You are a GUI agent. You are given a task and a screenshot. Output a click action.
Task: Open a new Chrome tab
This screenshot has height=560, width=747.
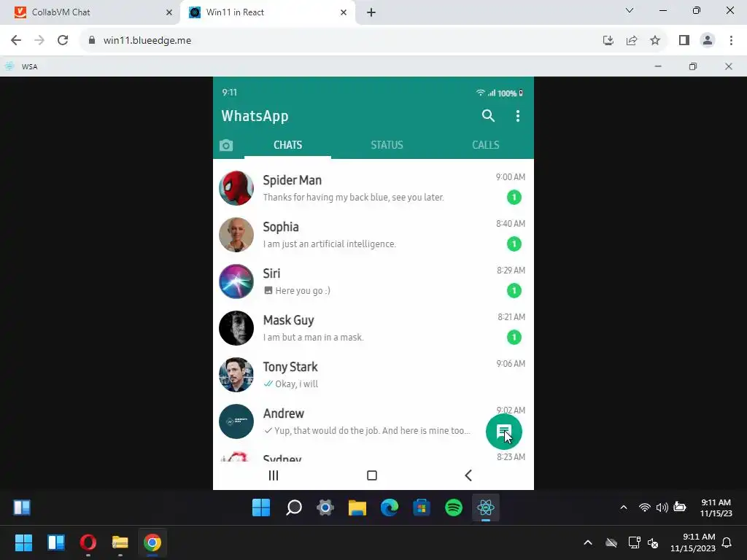click(x=371, y=12)
